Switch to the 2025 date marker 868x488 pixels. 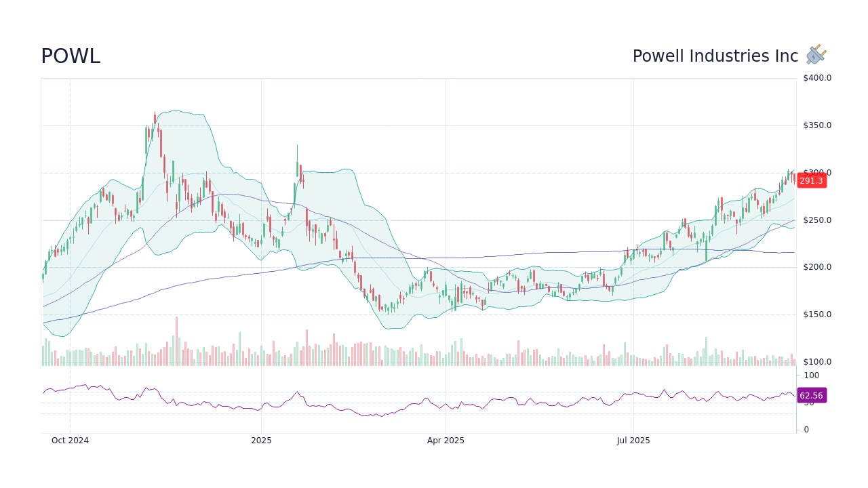tap(260, 440)
